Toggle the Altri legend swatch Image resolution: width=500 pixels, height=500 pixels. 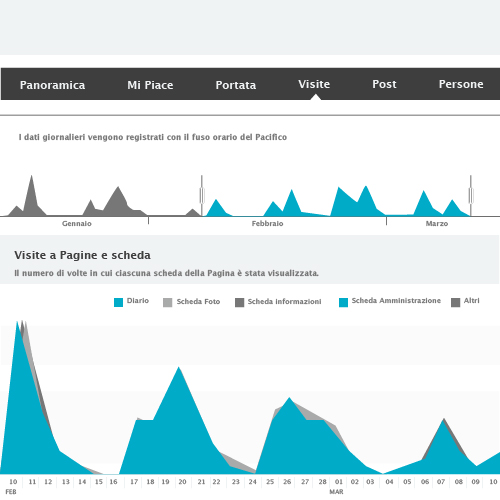point(455,302)
